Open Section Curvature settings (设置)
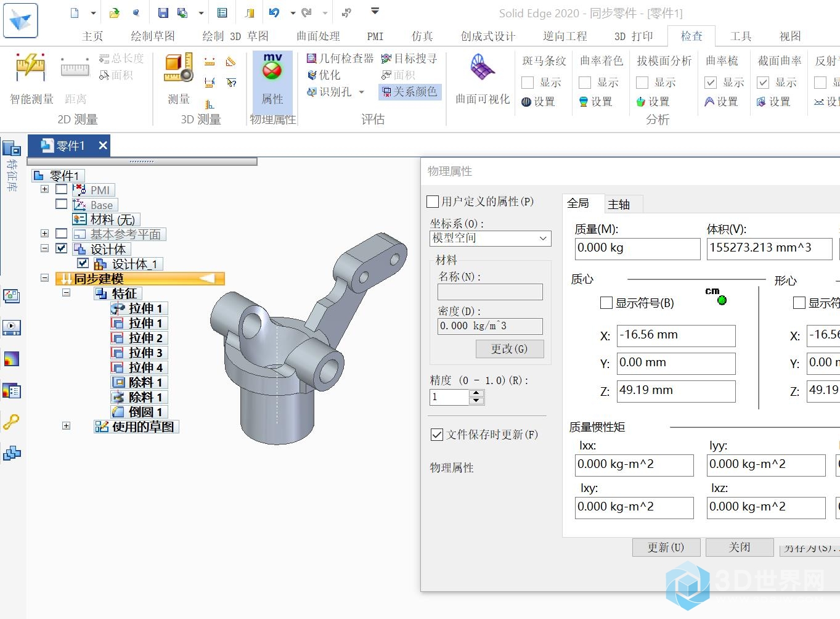 coord(773,102)
